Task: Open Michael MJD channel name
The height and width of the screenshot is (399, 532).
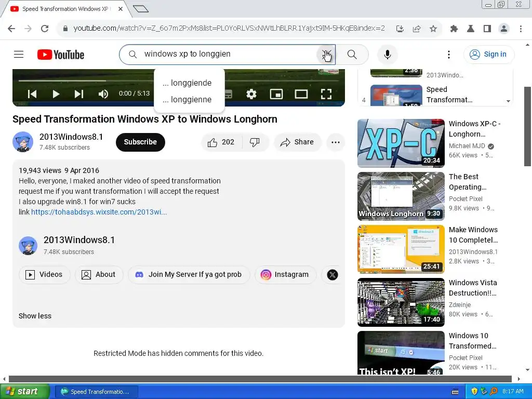Action: point(467,146)
